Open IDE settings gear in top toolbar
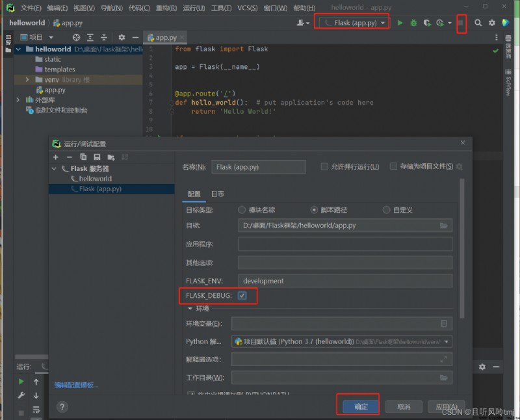Screen dimensions: 520x420 (492, 23)
